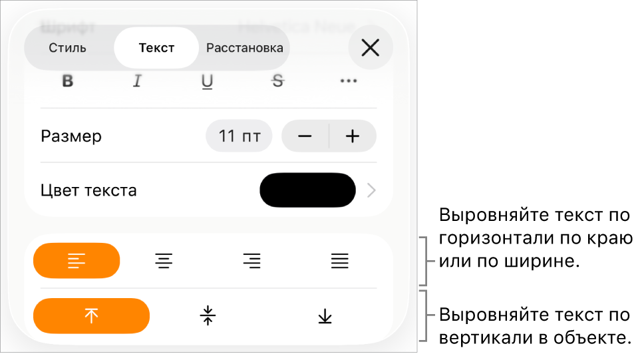
Task: Select left horizontal alignment
Action: pos(77,261)
